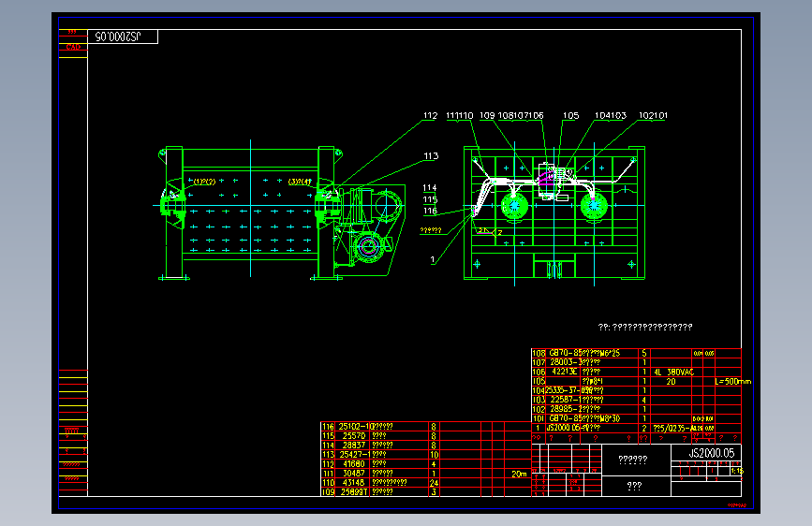812x526 pixels.
Task: Click the mirrored JS2000.05 label at top left
Action: [118, 37]
